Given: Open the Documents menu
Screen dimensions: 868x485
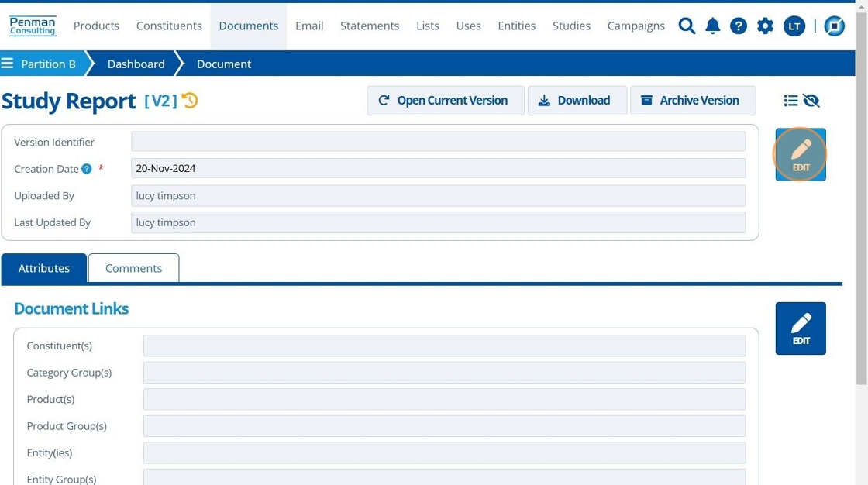Looking at the screenshot, I should tap(249, 26).
